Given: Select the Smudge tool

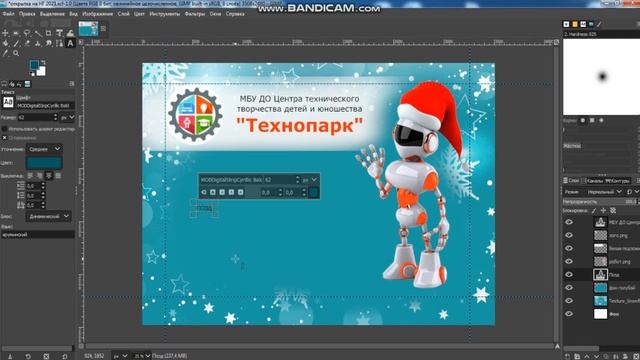Looking at the screenshot, I should pyautogui.click(x=49, y=43).
